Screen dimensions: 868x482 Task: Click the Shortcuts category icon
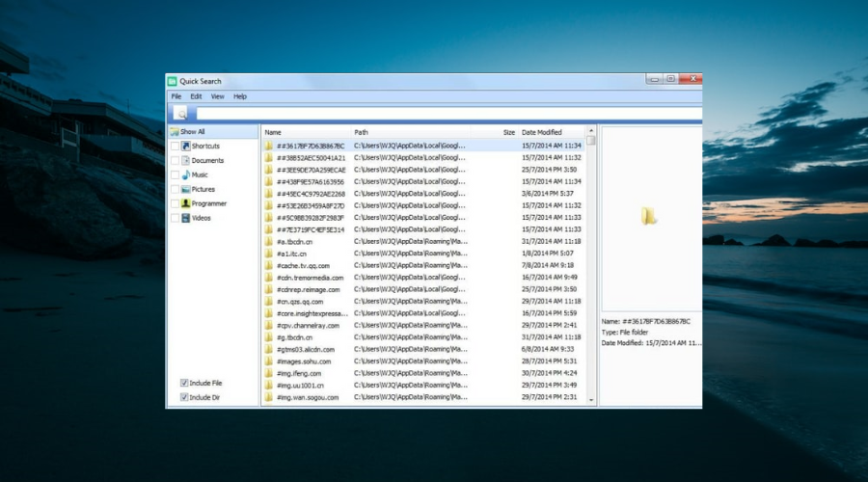point(185,146)
